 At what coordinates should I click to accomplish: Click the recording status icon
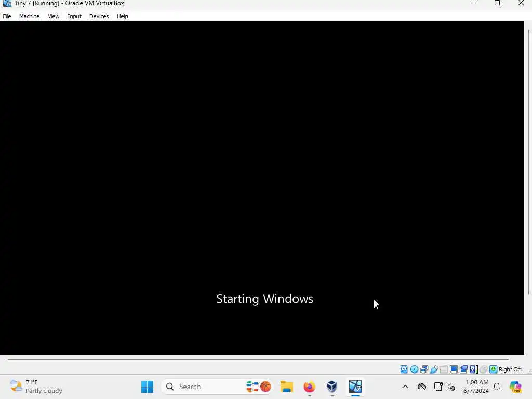tap(464, 369)
